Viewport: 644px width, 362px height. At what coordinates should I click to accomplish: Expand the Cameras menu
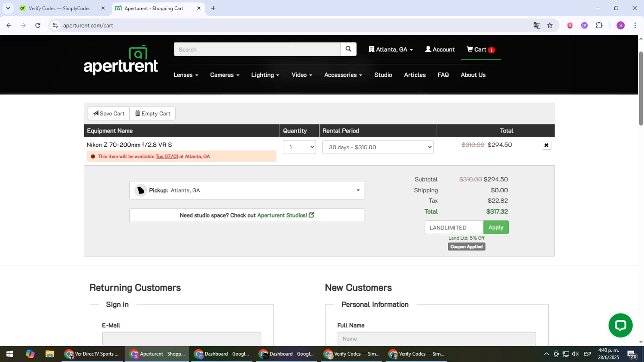coord(225,75)
